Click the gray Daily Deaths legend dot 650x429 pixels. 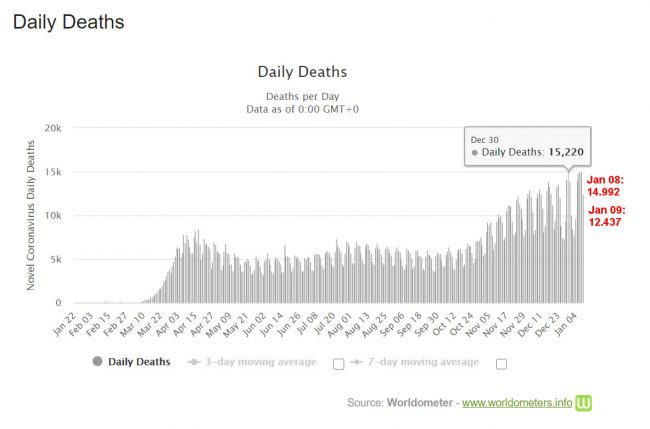(x=97, y=361)
